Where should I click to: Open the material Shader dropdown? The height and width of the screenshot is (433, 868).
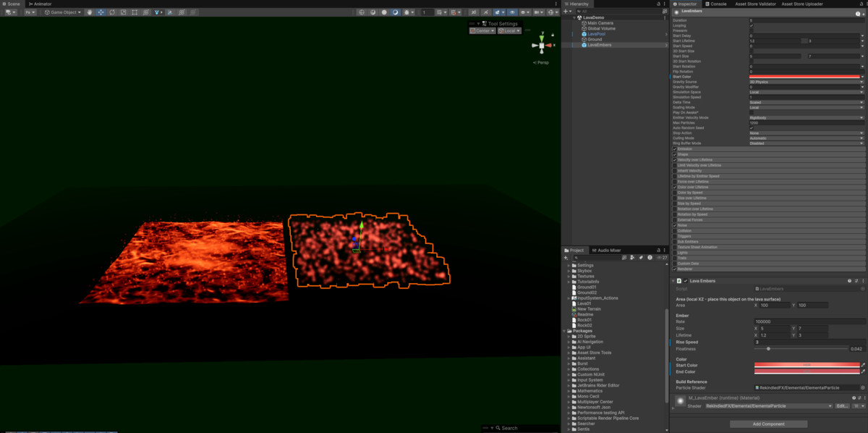pos(768,406)
